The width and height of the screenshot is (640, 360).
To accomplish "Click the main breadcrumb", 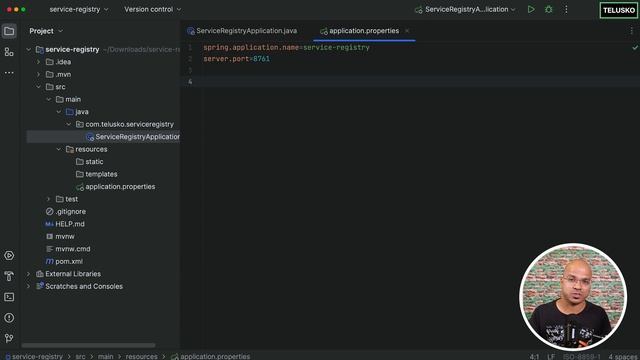I will click(105, 356).
